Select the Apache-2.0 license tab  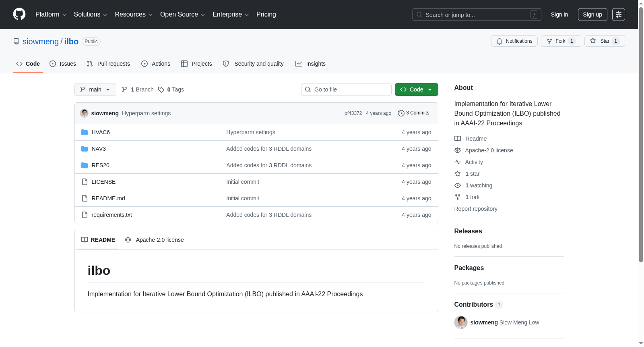pos(154,240)
